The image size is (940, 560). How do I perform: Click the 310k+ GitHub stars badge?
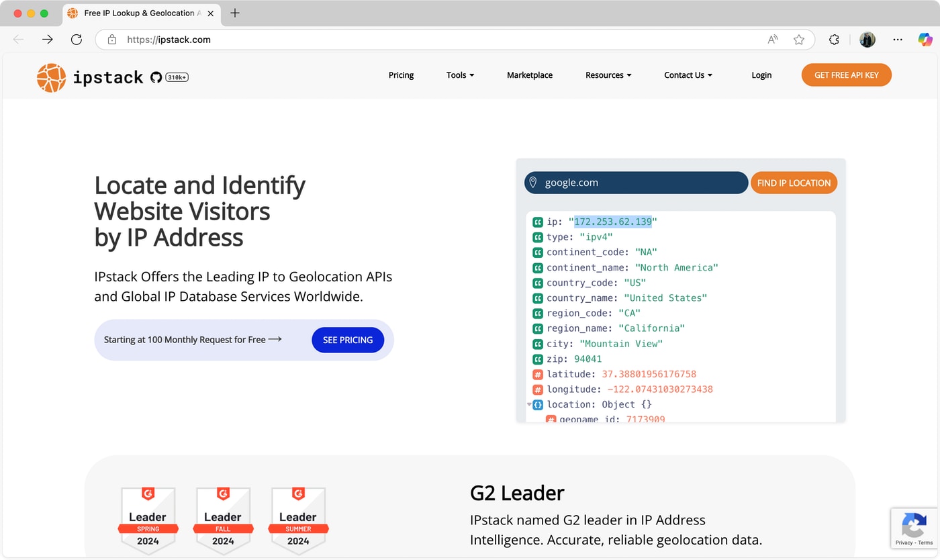click(177, 77)
